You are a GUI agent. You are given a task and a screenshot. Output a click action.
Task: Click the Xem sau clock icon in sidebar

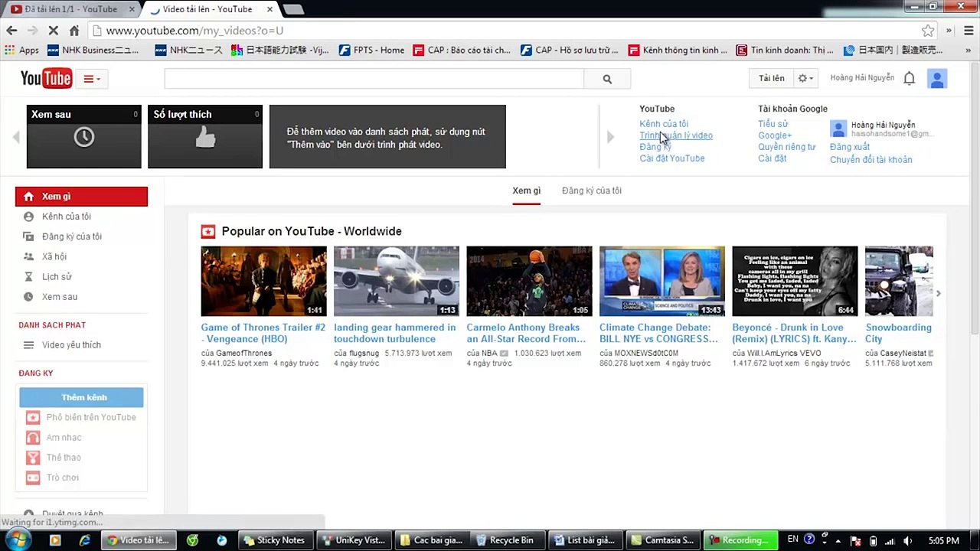pos(28,296)
